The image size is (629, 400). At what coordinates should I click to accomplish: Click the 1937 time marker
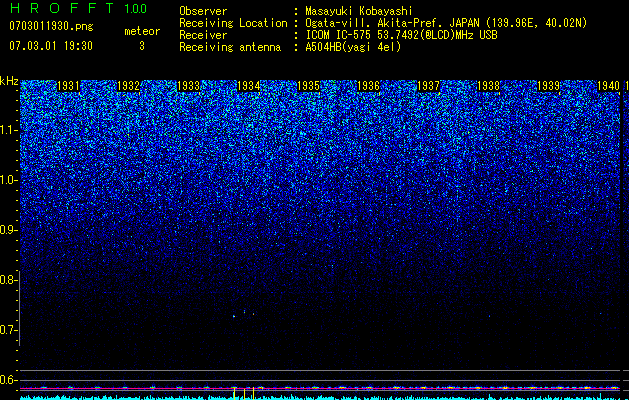point(428,86)
